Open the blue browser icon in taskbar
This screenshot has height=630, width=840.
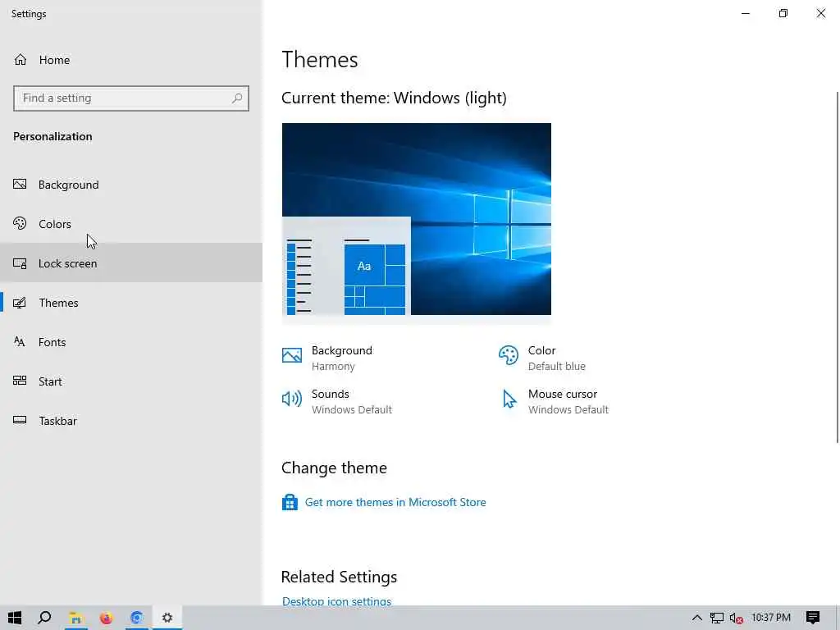click(x=137, y=618)
